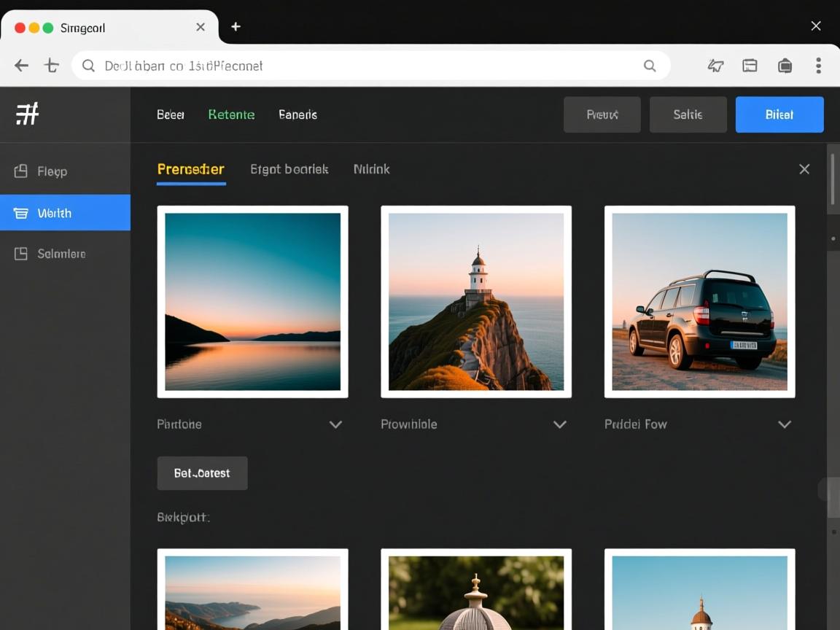Switch to the Etgnt boariek tab
This screenshot has width=840, height=630.
[289, 169]
